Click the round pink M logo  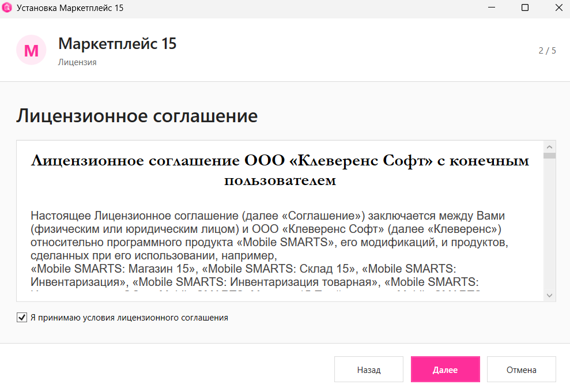click(x=31, y=50)
